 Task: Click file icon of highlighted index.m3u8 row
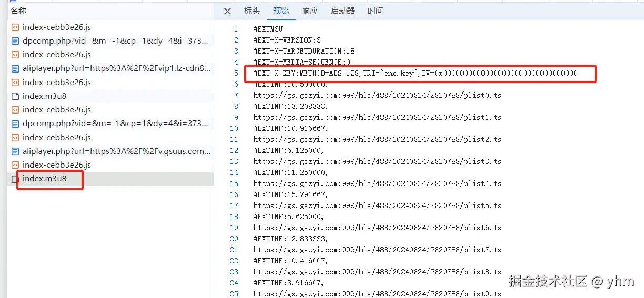click(x=15, y=179)
